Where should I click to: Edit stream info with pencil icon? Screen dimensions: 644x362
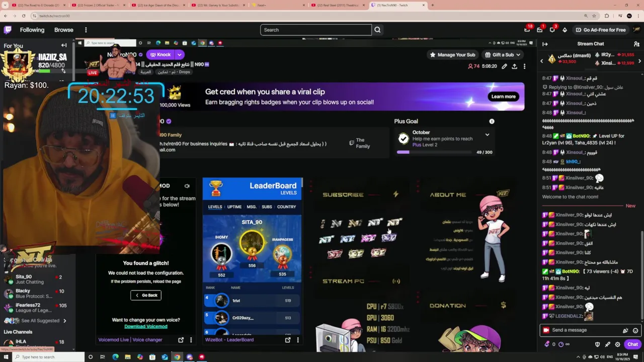(504, 66)
